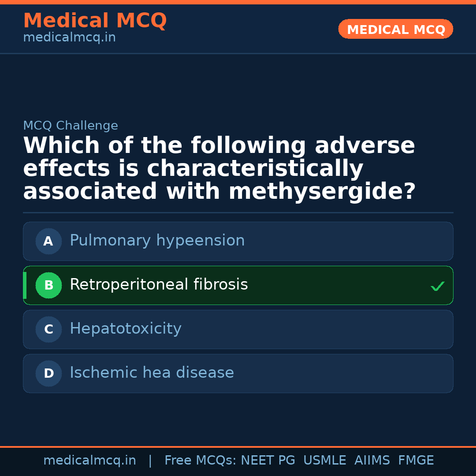Click the green accent bar beside option B
This screenshot has height=476, width=476.
click(x=25, y=285)
